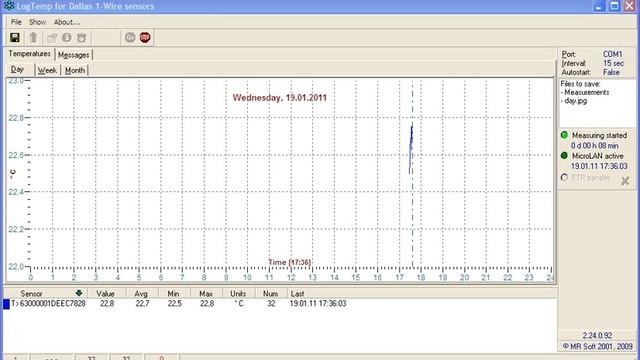Open the Show menu
This screenshot has height=360, width=640.
(37, 22)
